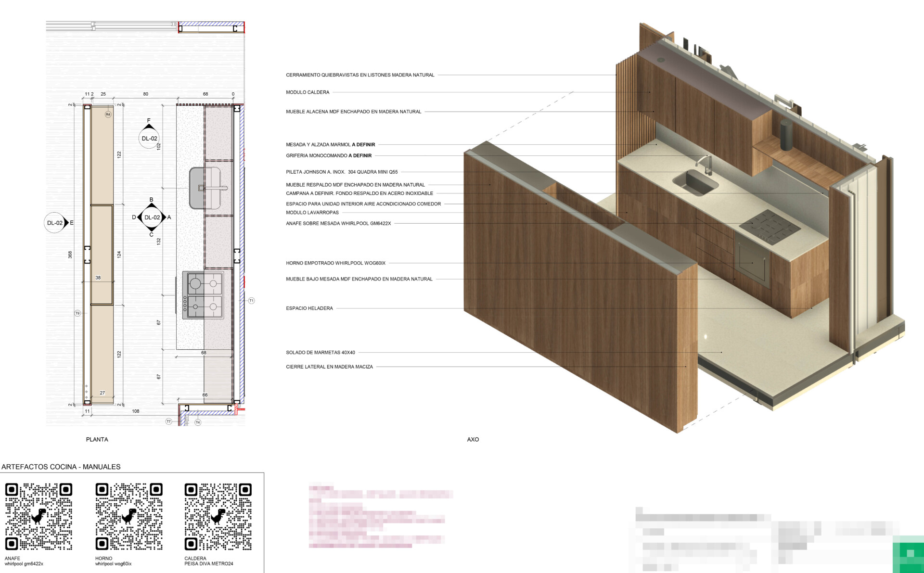Click the T4 tag bubble near bottom wall

[x=198, y=422]
